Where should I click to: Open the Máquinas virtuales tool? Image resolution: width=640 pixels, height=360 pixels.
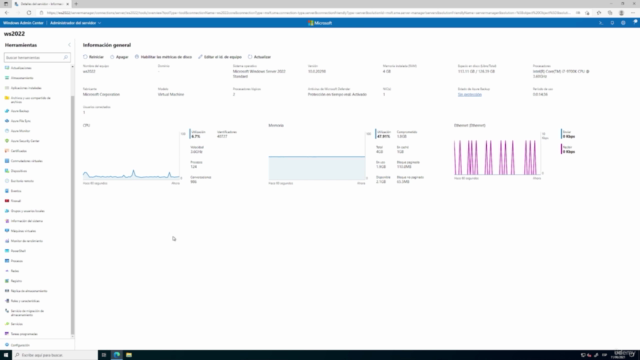(23, 231)
